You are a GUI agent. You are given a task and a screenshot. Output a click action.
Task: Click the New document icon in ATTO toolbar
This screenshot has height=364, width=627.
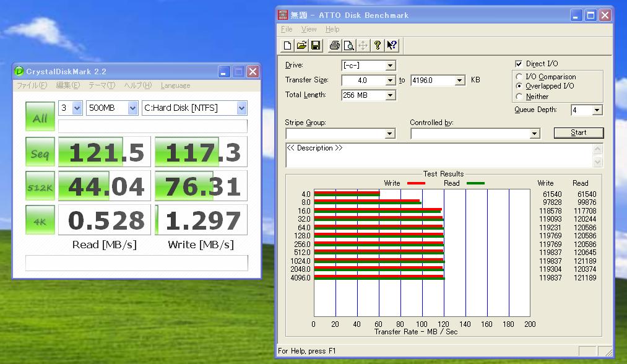(x=287, y=45)
